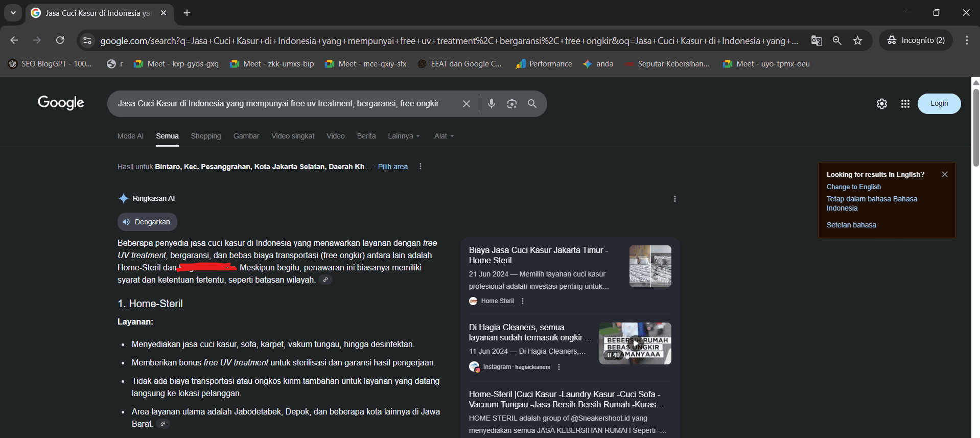This screenshot has width=980, height=438.
Task: Open Google search settings gear
Action: tap(881, 104)
